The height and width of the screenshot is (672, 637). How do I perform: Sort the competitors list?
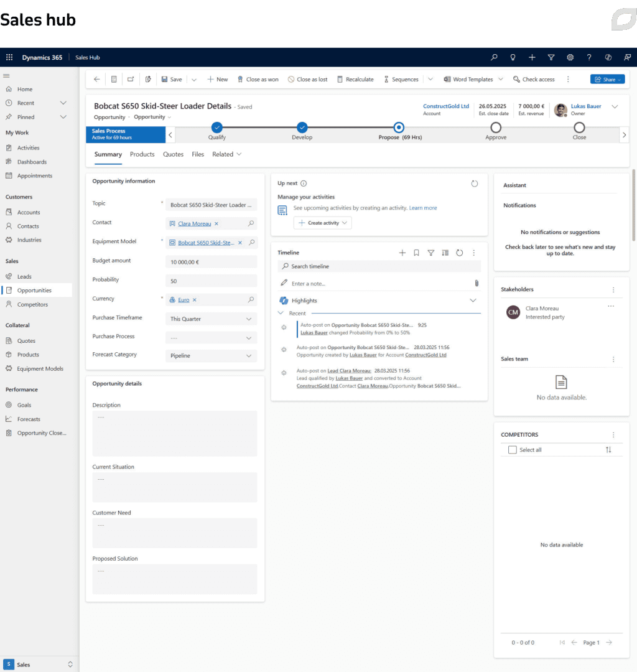tap(608, 450)
